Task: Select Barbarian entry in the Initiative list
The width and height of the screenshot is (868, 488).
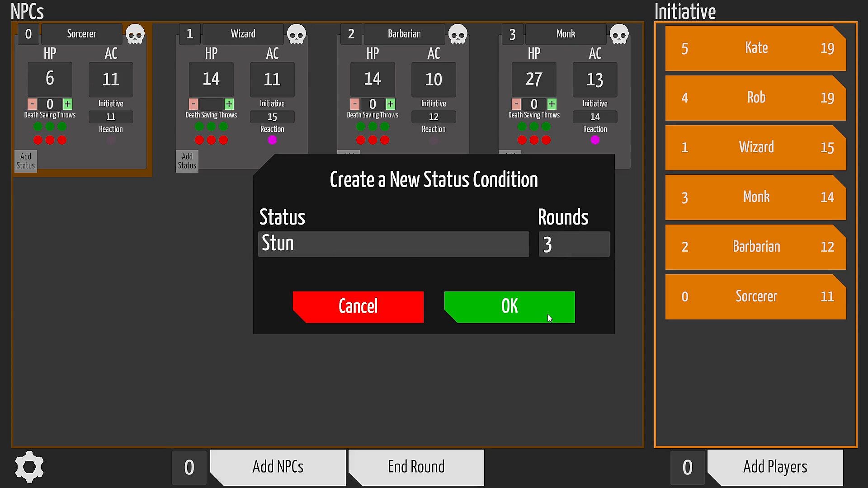Action: [x=755, y=247]
